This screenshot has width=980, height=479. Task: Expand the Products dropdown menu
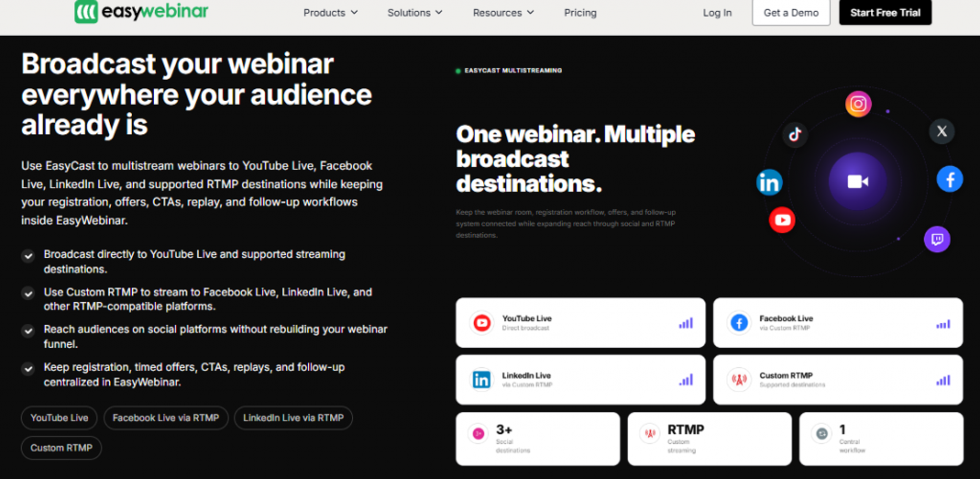point(330,13)
